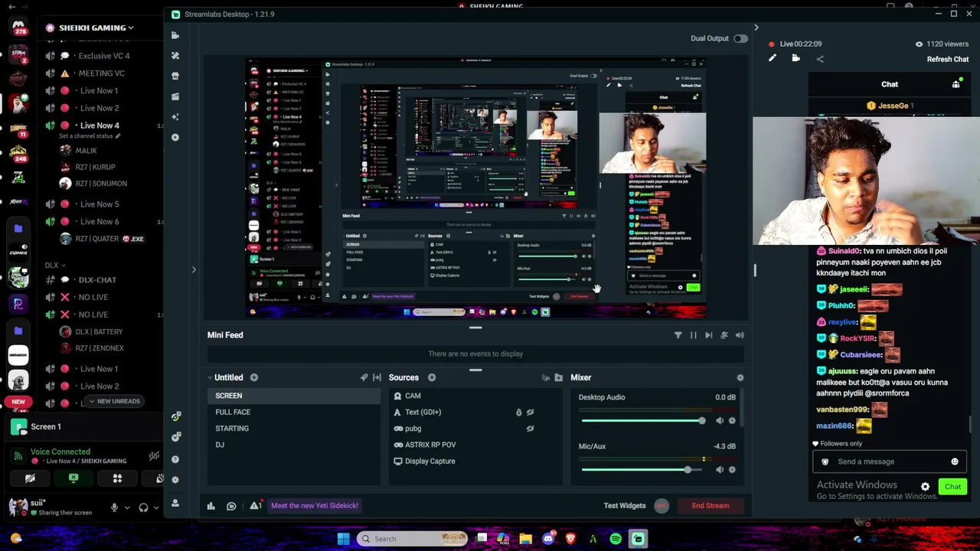Open the Themes icon in Streamlabs sidebar
The image size is (980, 551).
[175, 56]
